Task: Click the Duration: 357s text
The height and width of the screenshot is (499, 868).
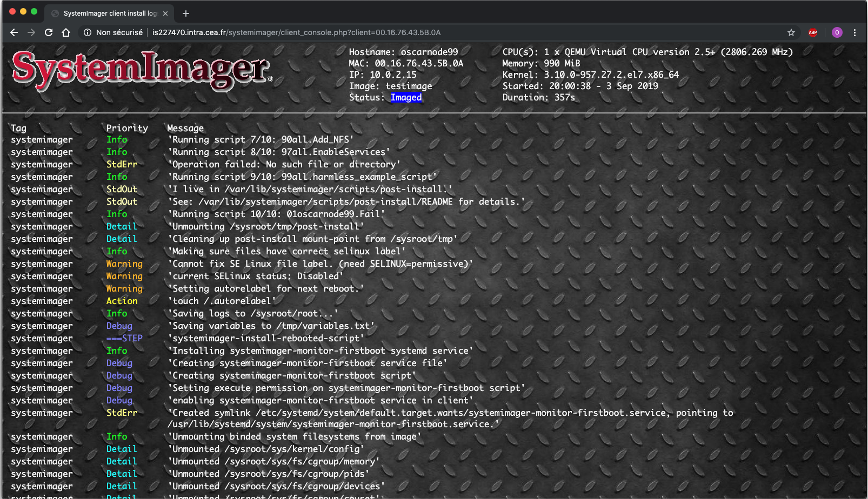Action: coord(538,97)
